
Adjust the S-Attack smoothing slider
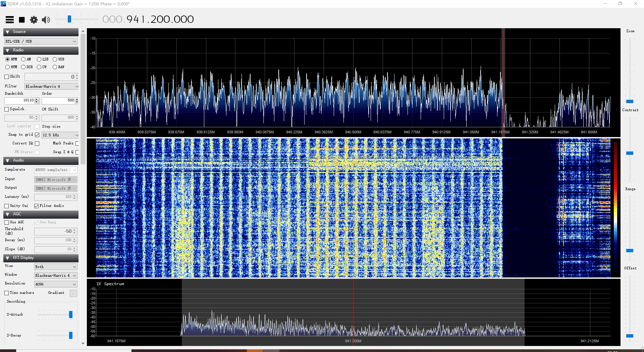click(70, 314)
